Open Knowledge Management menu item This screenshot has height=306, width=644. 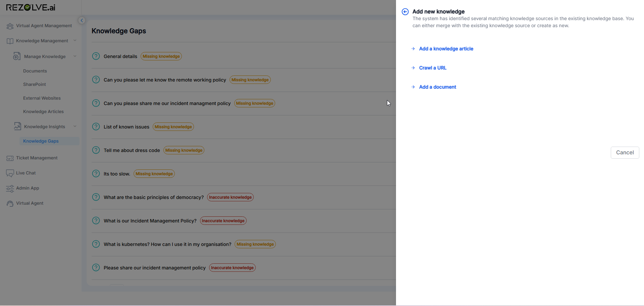tap(42, 41)
